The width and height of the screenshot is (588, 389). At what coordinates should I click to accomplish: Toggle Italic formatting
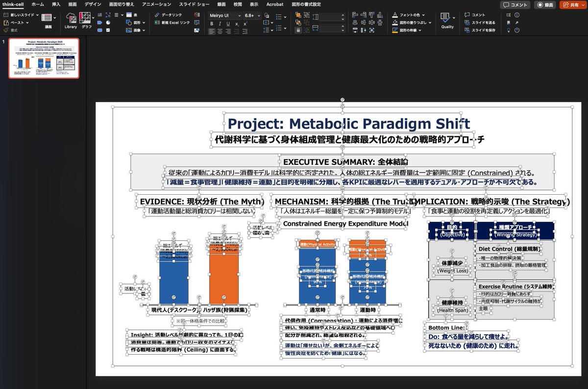pos(220,24)
